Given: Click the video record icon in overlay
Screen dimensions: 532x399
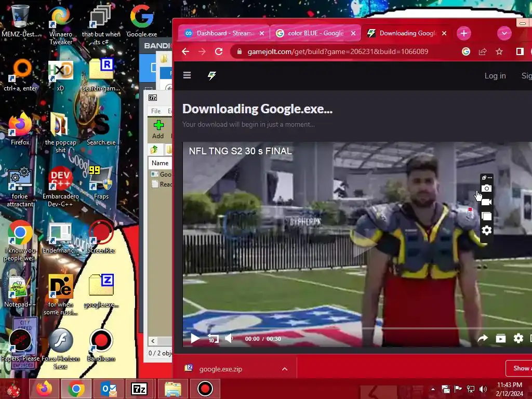Looking at the screenshot, I should 486,202.
